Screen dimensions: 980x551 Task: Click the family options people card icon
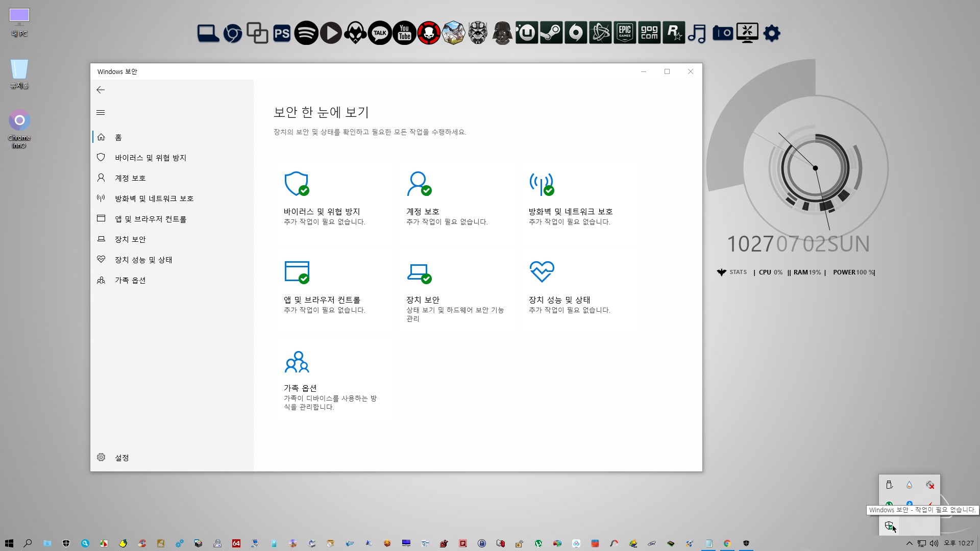click(x=297, y=362)
